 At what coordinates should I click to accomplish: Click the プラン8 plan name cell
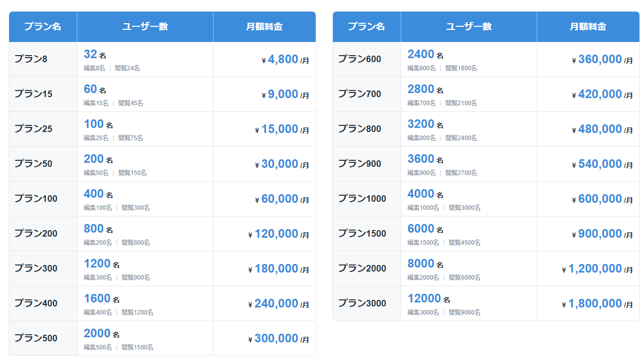coord(31,59)
